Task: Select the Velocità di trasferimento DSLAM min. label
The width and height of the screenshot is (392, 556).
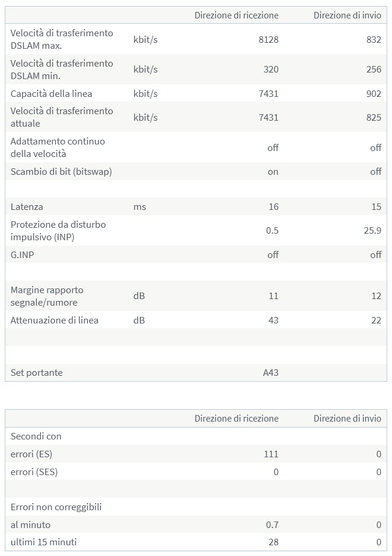Action: pyautogui.click(x=61, y=70)
